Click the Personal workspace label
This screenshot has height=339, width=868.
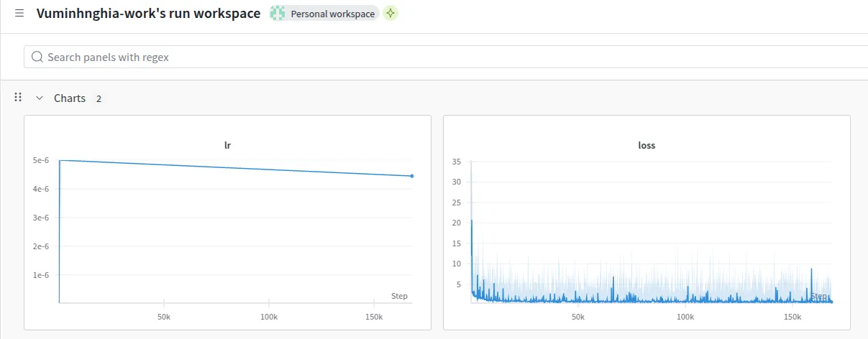pyautogui.click(x=332, y=14)
